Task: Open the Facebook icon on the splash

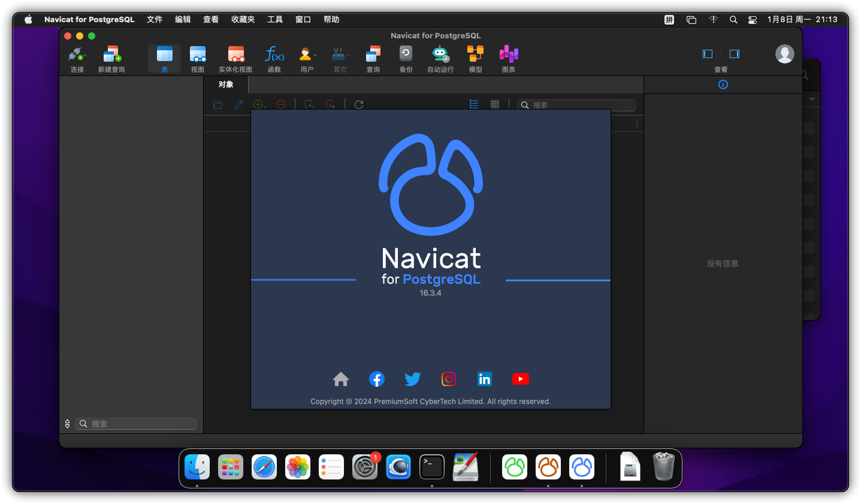Action: (377, 379)
